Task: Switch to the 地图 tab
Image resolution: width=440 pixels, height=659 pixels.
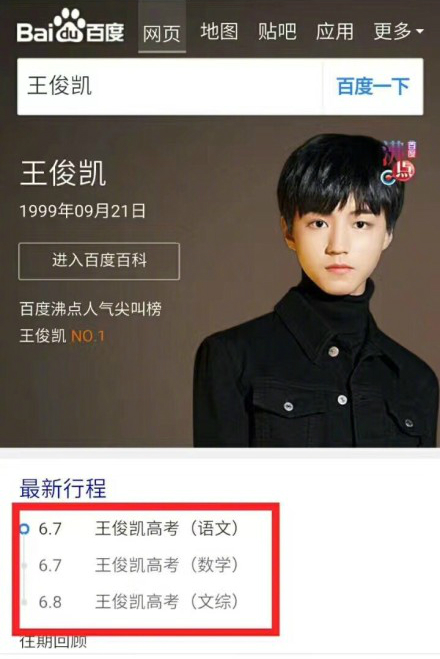Action: [x=219, y=32]
